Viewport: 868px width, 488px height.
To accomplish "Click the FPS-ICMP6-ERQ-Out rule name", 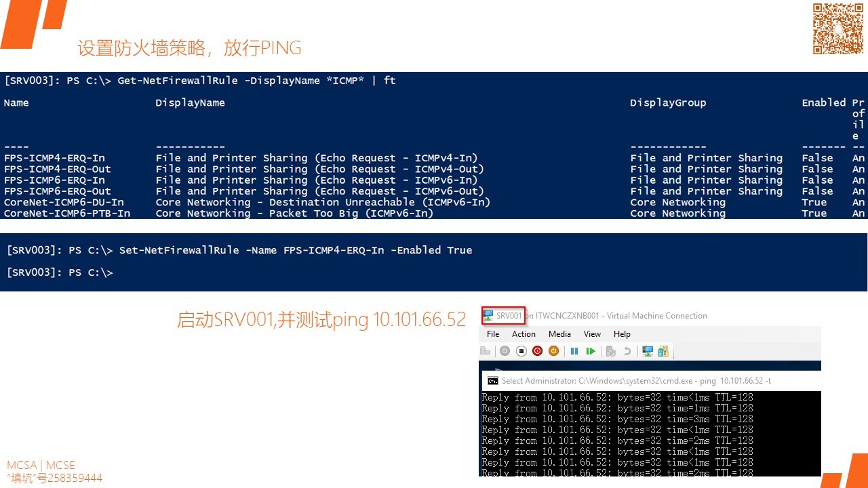I will [58, 191].
